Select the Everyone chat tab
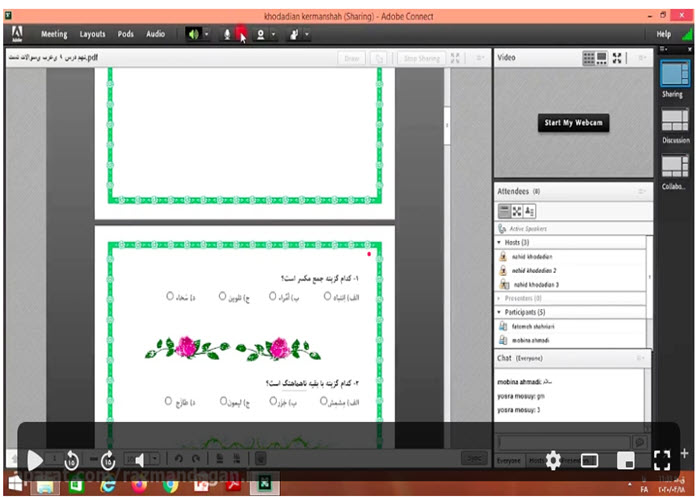 509,461
